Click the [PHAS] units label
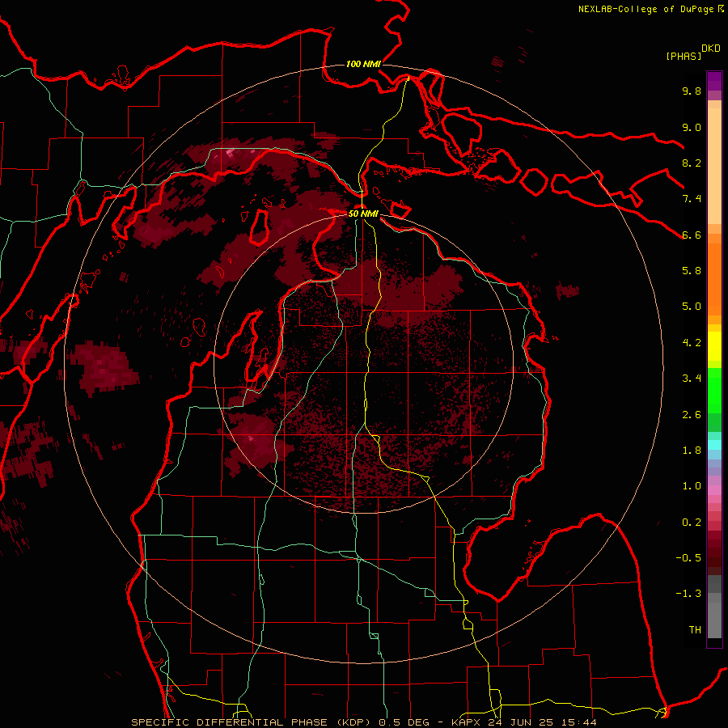728x728 pixels. (684, 56)
